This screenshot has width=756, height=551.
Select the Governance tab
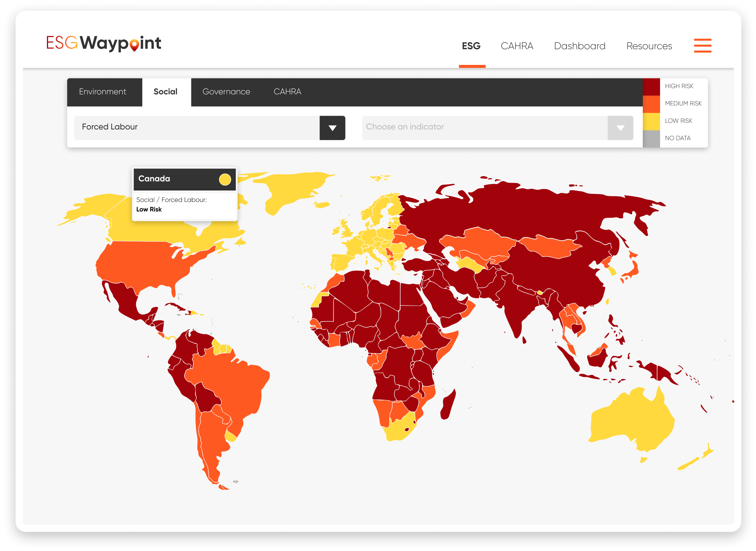tap(226, 92)
